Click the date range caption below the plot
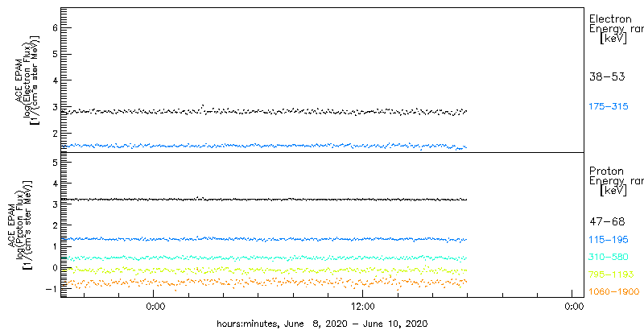 [x=322, y=324]
